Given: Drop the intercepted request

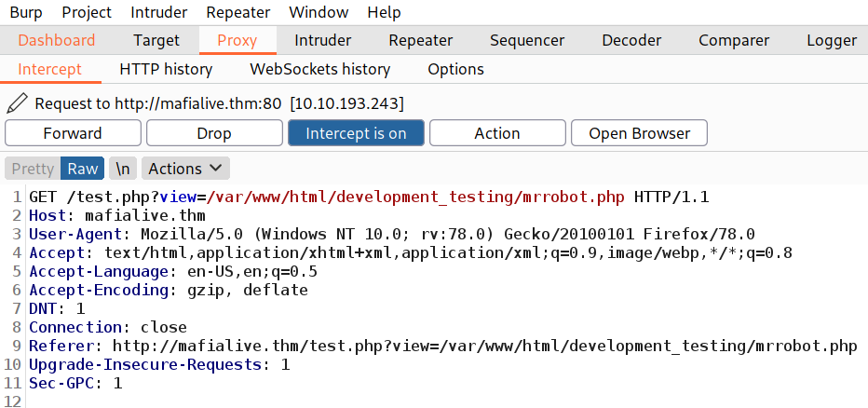Looking at the screenshot, I should pos(214,133).
